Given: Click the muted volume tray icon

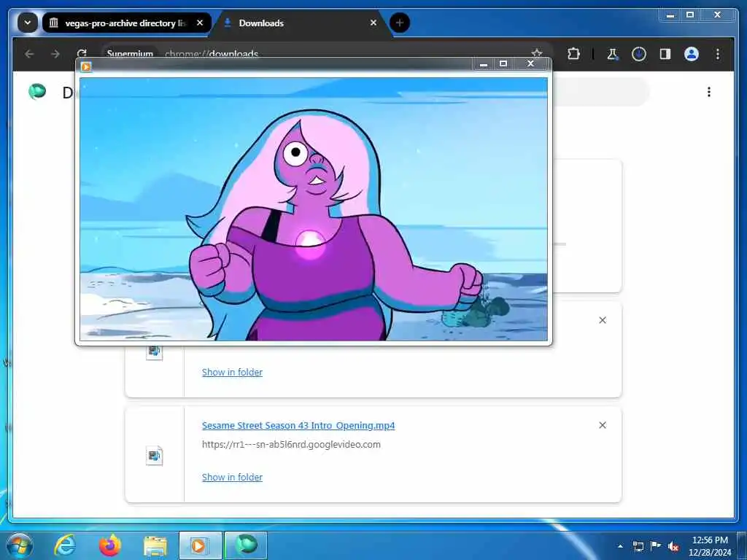Looking at the screenshot, I should [673, 547].
